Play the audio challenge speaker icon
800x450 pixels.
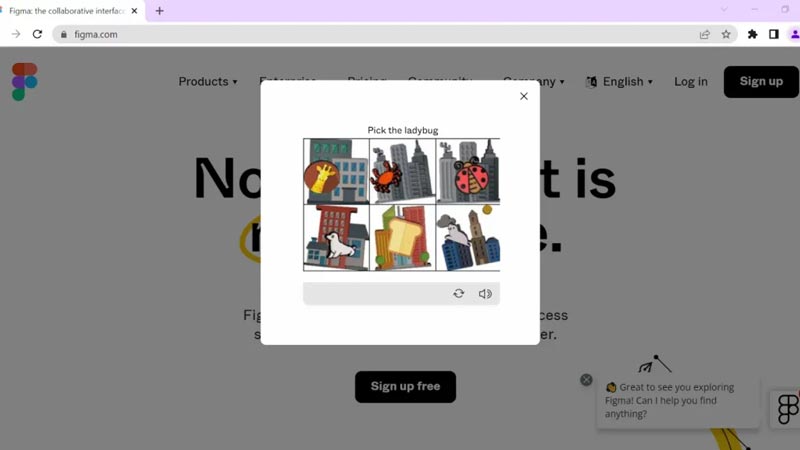[485, 294]
